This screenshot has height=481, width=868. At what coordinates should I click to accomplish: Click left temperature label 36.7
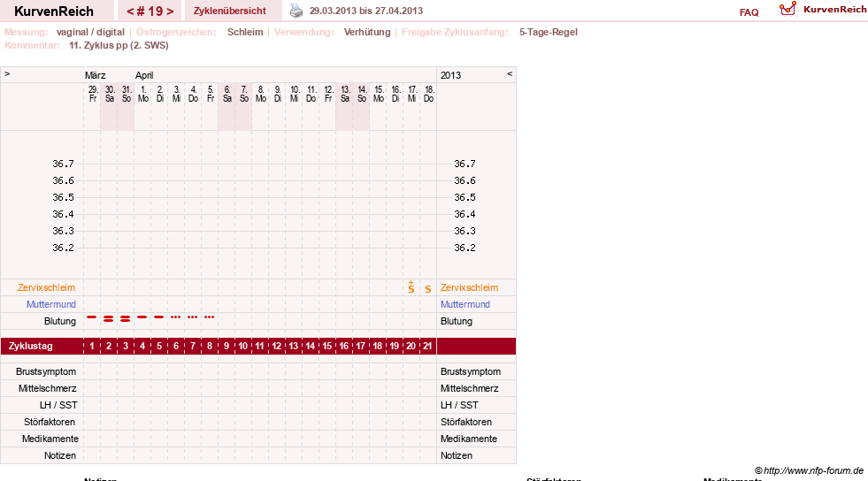[x=63, y=164]
